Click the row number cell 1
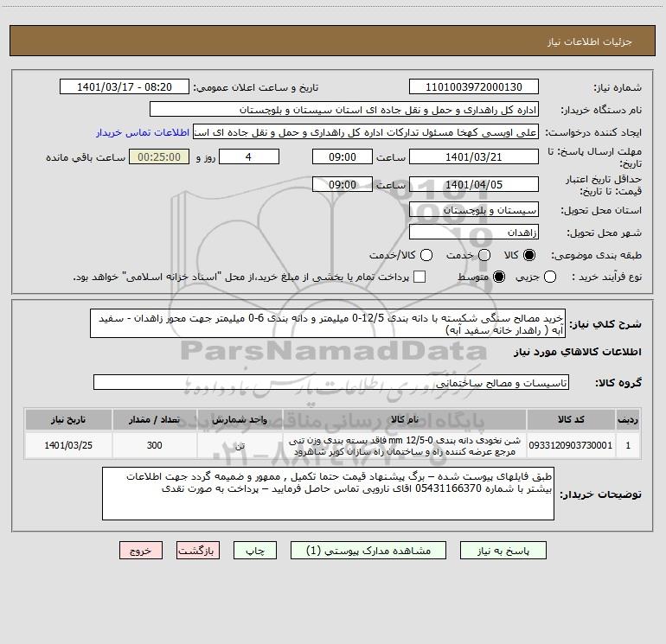Viewport: 666px width, 644px height. [x=628, y=445]
